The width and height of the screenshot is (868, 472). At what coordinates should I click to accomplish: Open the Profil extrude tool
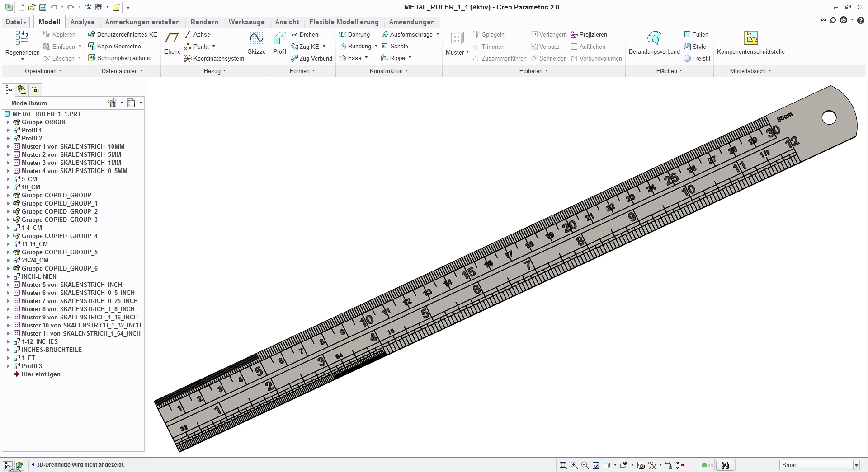click(279, 44)
